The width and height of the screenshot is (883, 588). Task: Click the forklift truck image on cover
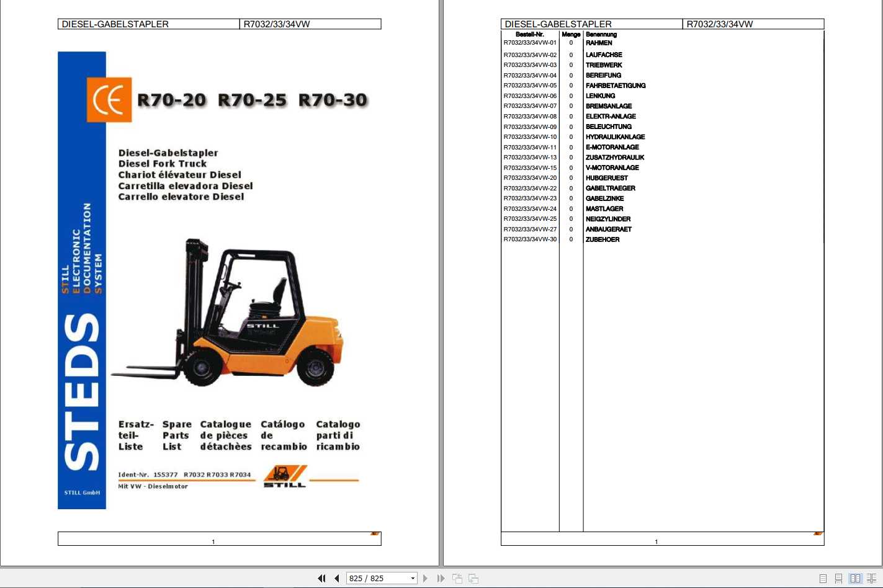(x=227, y=312)
